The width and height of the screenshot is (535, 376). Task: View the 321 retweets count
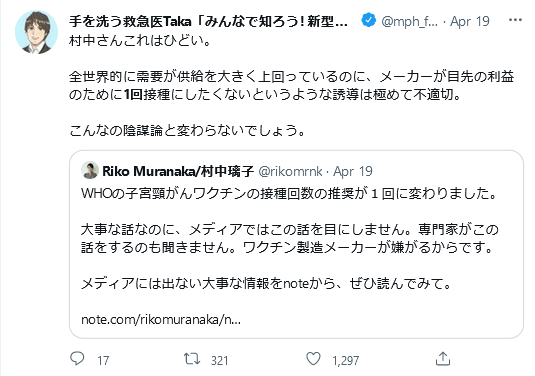coord(219,361)
